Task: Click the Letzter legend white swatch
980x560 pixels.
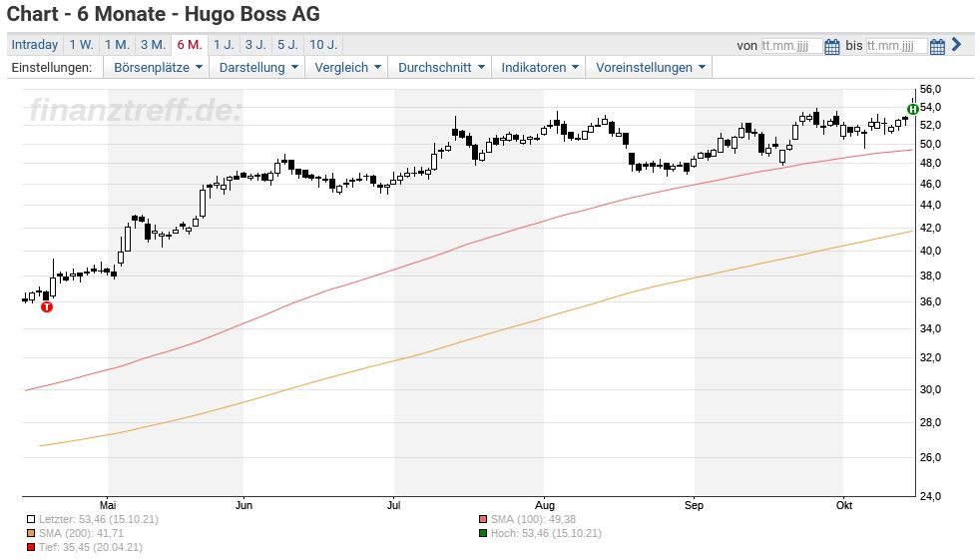Action: 31,519
